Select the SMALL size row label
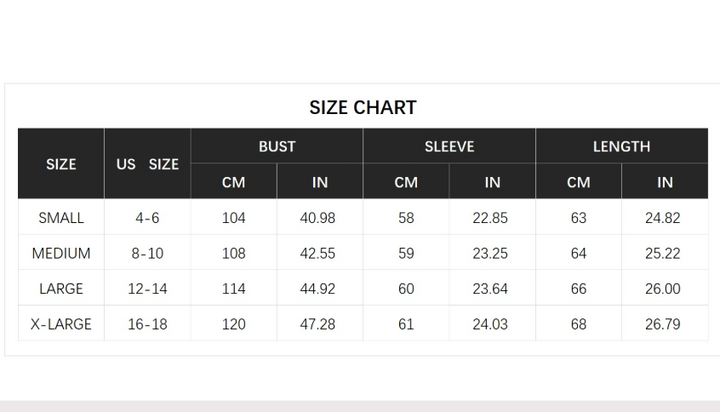The height and width of the screenshot is (412, 720). 61,218
